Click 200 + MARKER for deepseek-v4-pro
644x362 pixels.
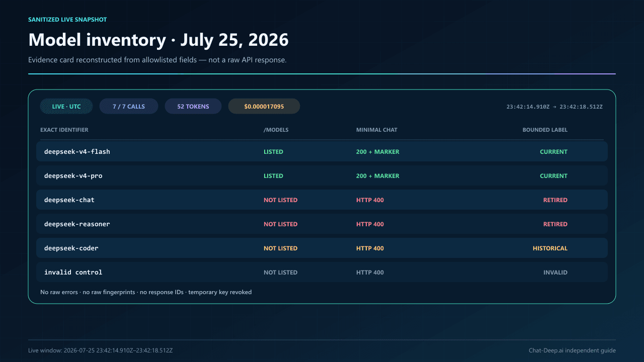(x=378, y=175)
